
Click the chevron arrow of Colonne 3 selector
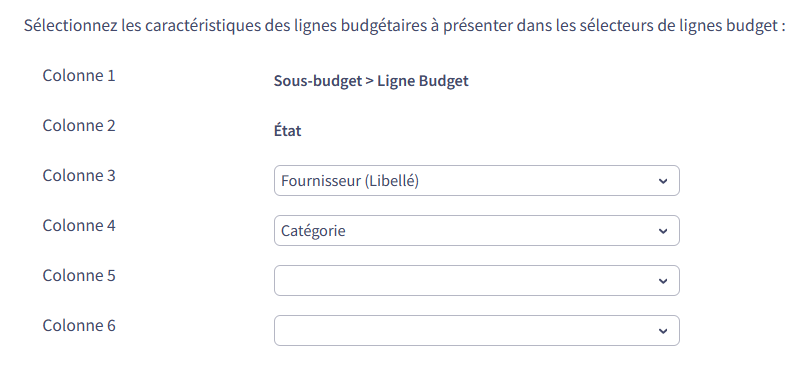[x=663, y=181]
